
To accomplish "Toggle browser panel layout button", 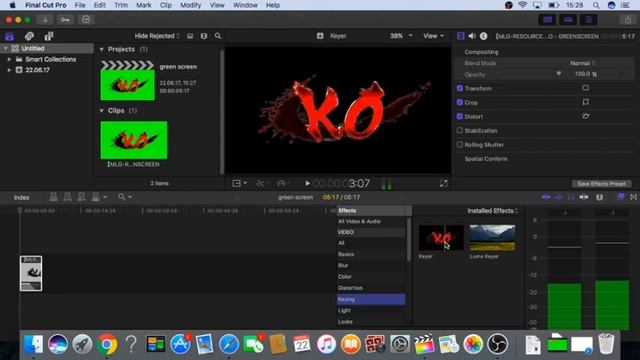I will tap(548, 20).
